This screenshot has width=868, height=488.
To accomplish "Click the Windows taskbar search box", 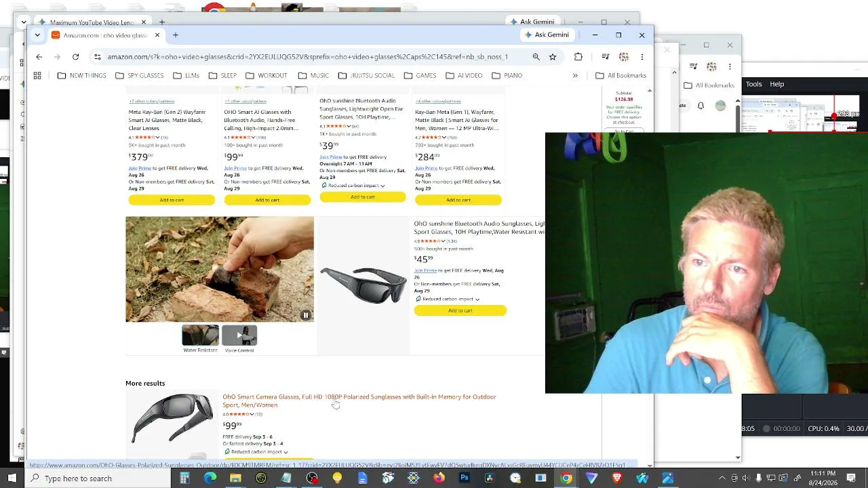I will pyautogui.click(x=99, y=479).
